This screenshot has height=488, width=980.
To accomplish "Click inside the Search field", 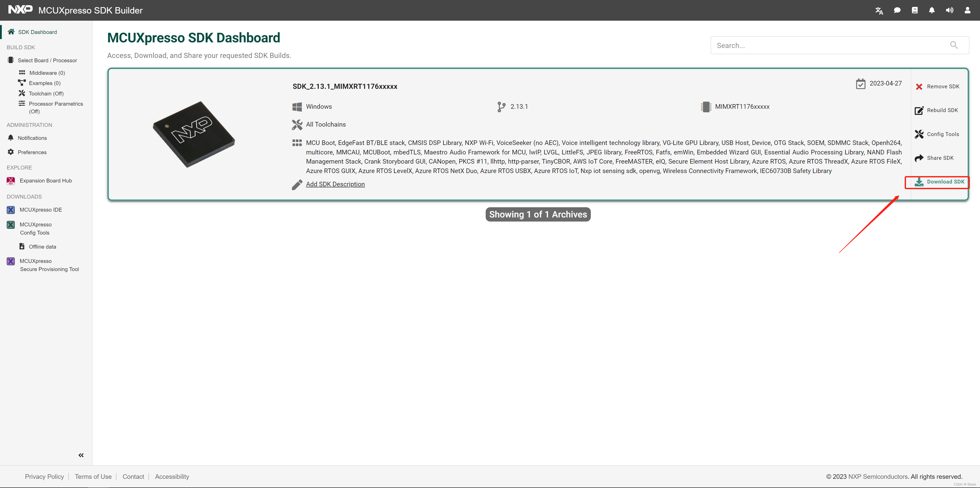I will point(839,45).
